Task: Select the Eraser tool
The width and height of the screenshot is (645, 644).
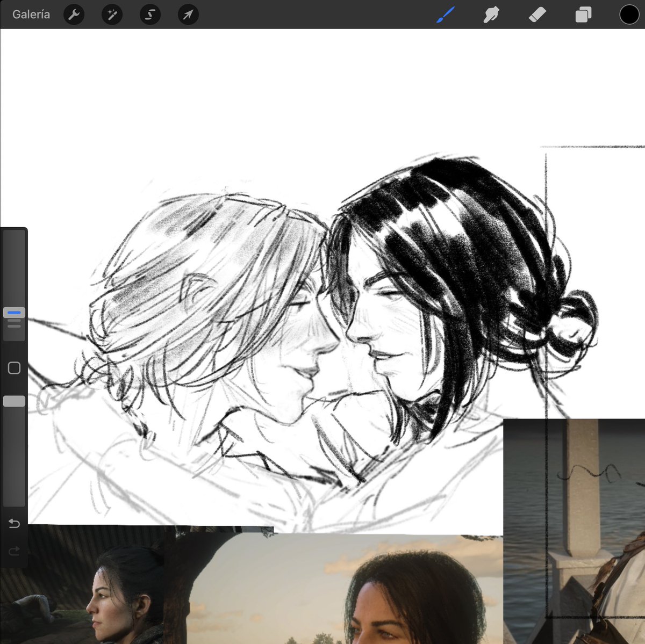Action: click(x=537, y=15)
